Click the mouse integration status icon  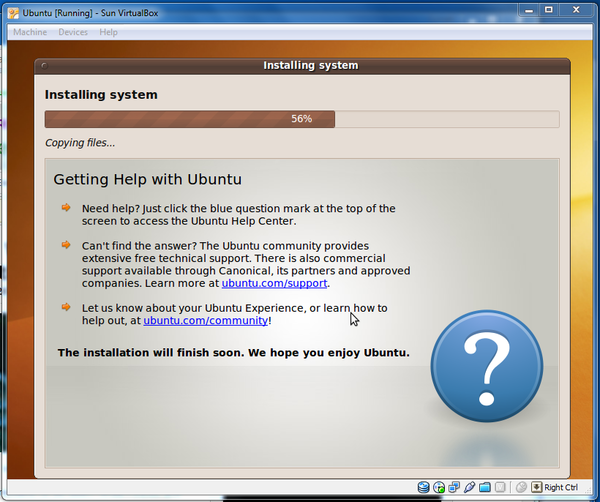pos(521,487)
